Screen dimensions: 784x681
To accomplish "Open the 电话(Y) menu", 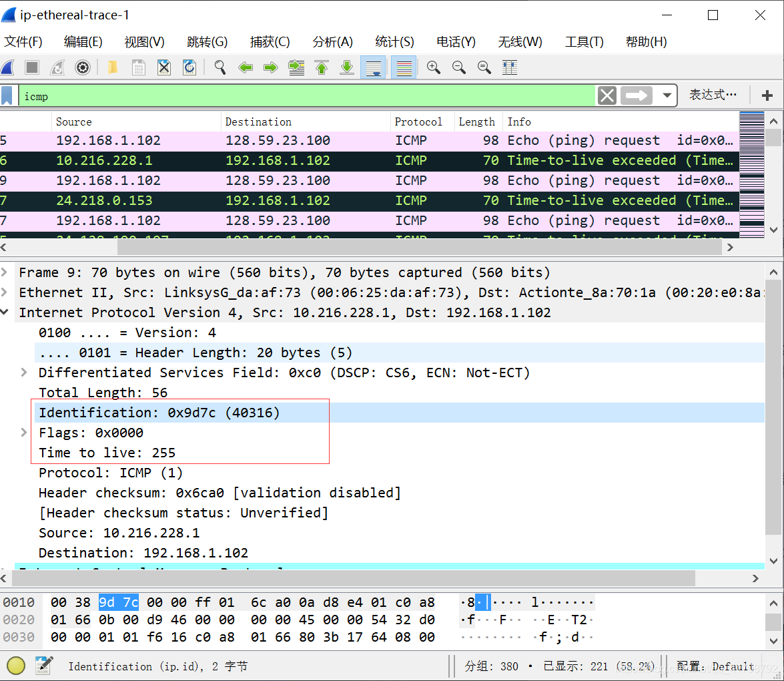I will (456, 41).
